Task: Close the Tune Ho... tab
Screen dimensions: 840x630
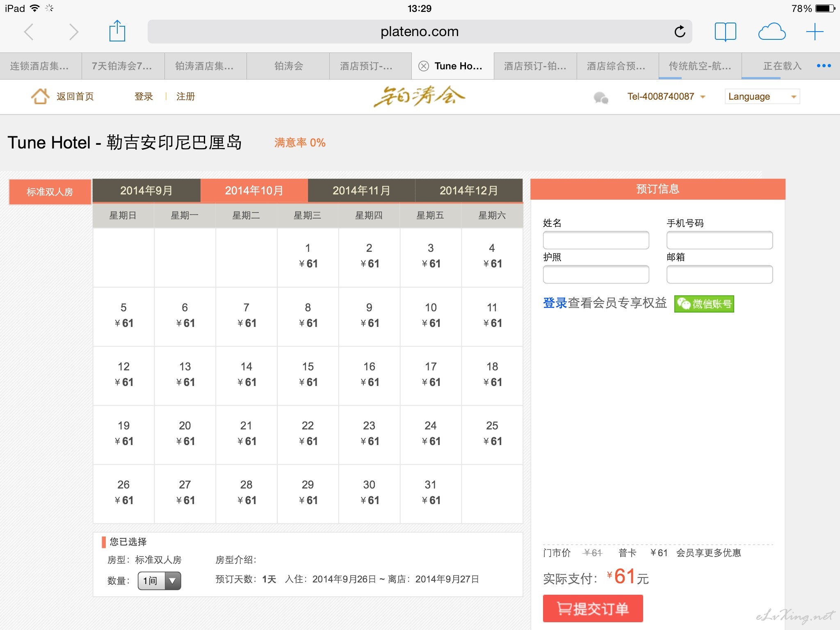Action: (x=424, y=66)
